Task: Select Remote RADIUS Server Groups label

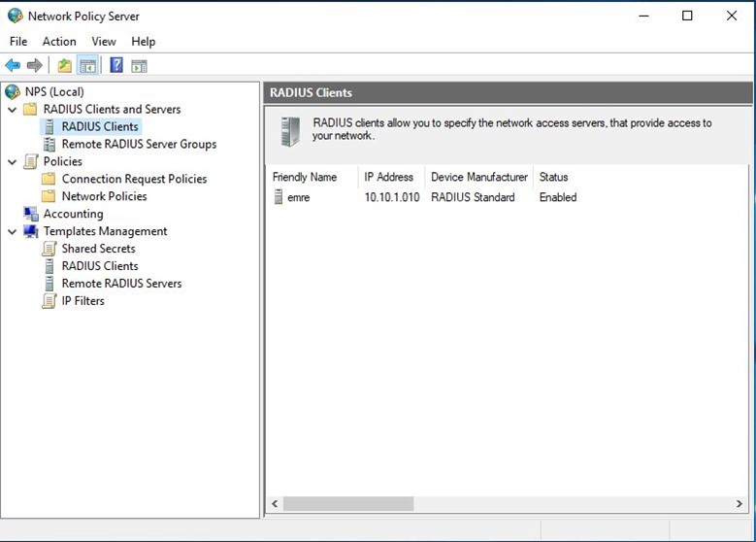Action: point(139,144)
